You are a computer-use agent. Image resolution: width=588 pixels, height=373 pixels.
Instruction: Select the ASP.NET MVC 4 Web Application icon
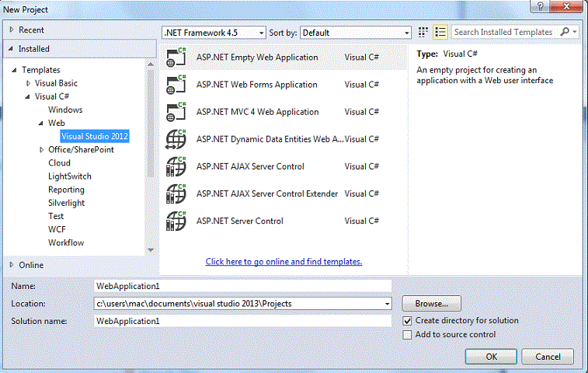click(x=176, y=112)
